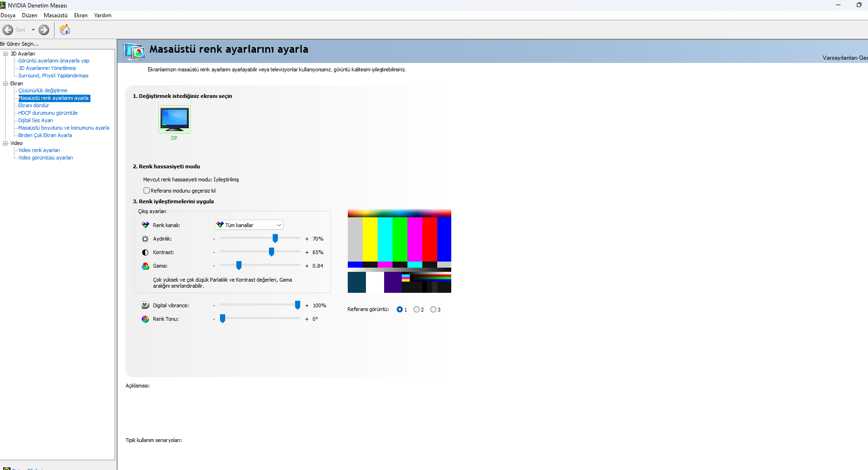Open the Dosya menu
The height and width of the screenshot is (470, 868).
point(8,15)
